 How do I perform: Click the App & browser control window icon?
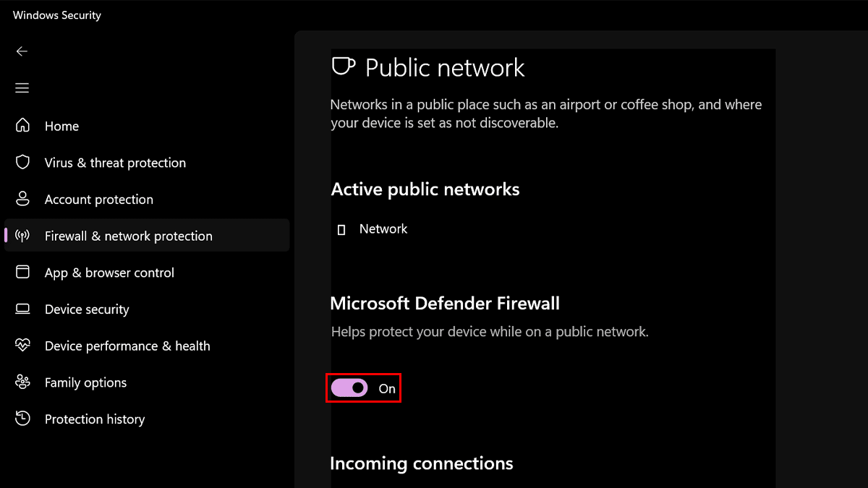tap(23, 273)
